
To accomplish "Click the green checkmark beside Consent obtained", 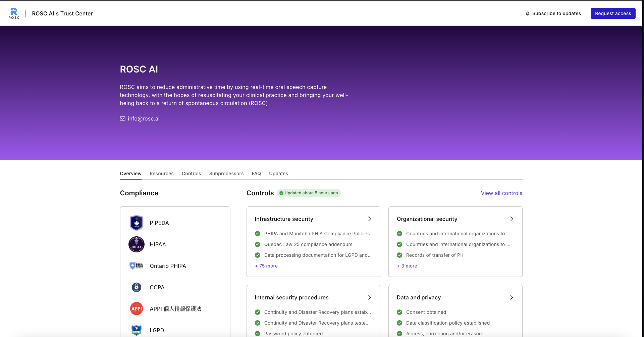I will (x=399, y=312).
